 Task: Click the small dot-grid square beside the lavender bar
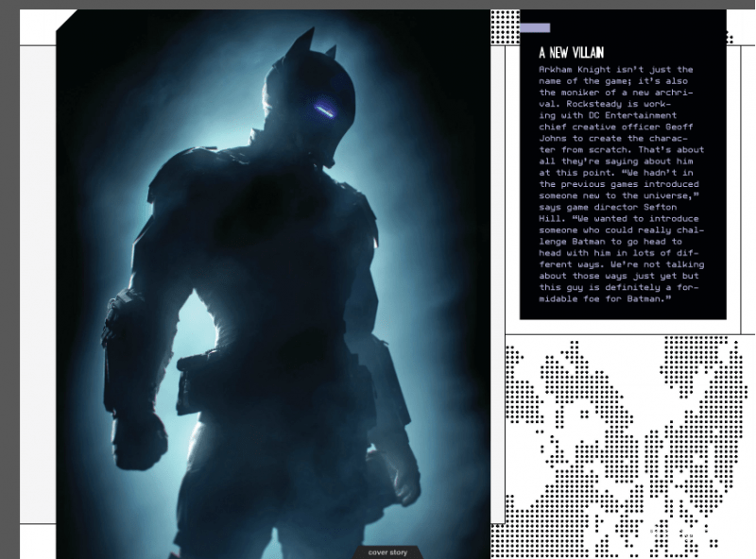tap(505, 26)
